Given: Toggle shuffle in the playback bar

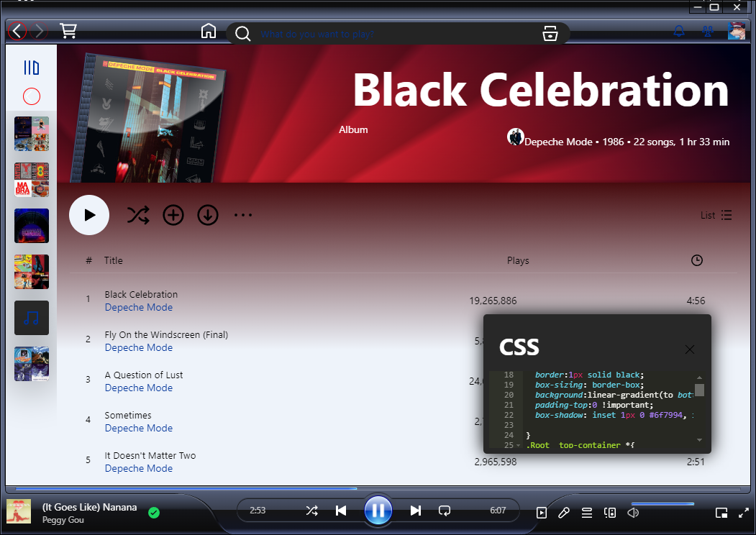Looking at the screenshot, I should (311, 511).
